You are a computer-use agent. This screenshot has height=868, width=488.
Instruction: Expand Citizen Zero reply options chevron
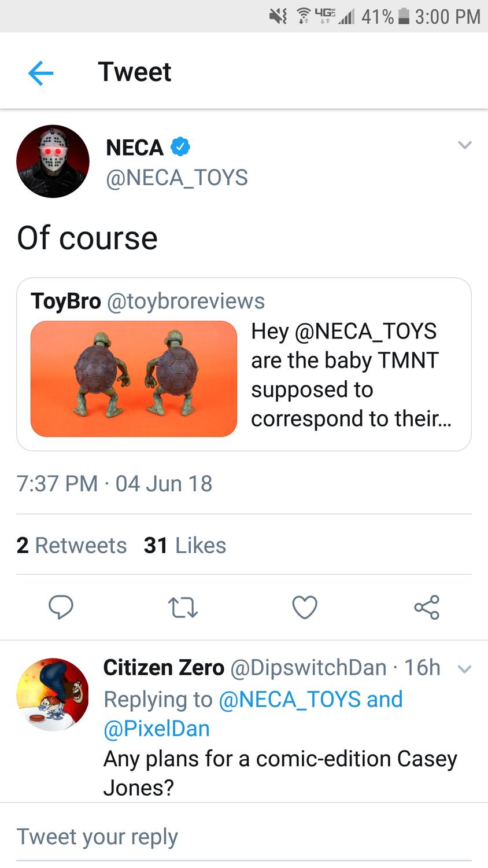(x=464, y=670)
